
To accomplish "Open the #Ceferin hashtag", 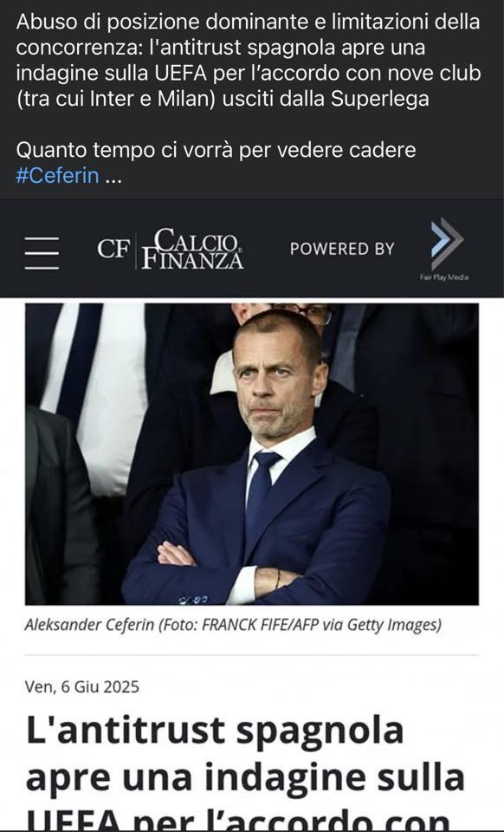I will [x=57, y=176].
